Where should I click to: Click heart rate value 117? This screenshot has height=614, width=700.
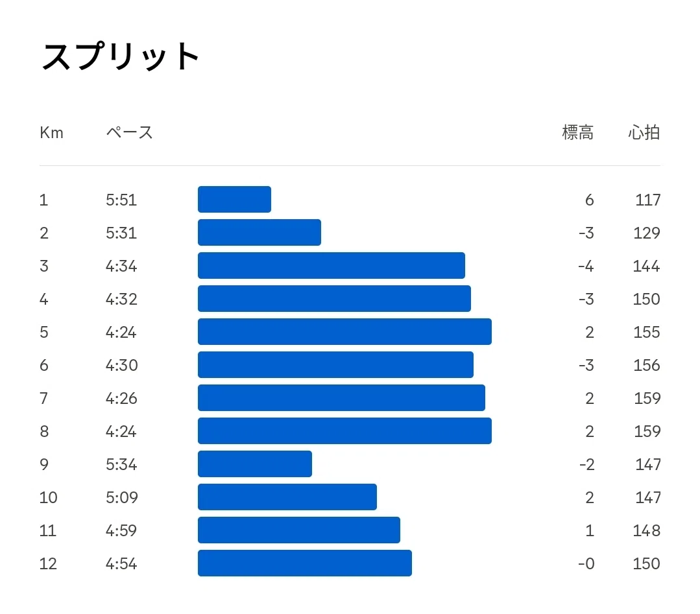tap(647, 200)
